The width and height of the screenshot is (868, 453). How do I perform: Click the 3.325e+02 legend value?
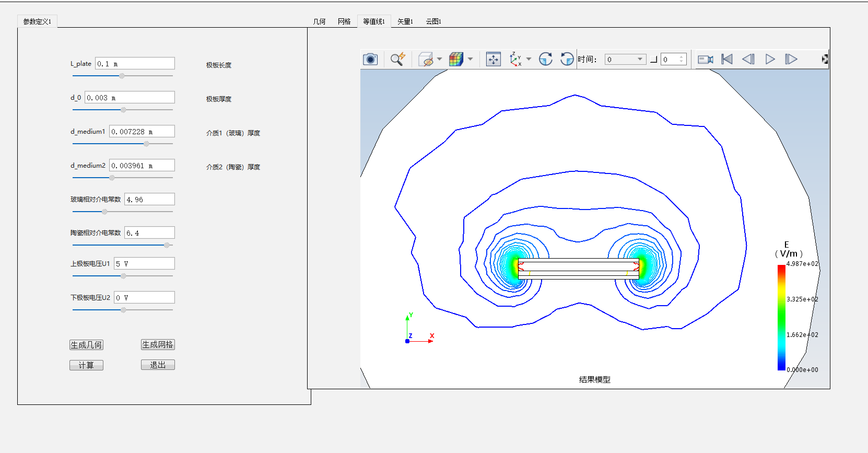[802, 299]
